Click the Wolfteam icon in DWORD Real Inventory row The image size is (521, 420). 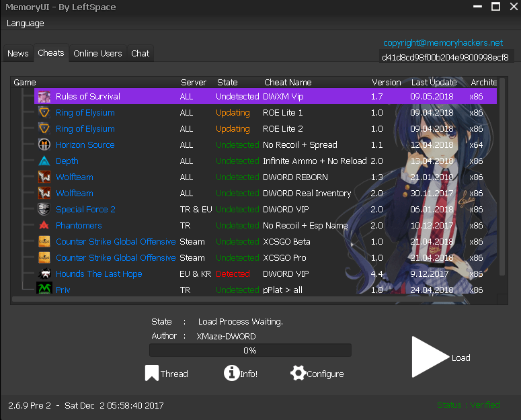click(x=44, y=194)
